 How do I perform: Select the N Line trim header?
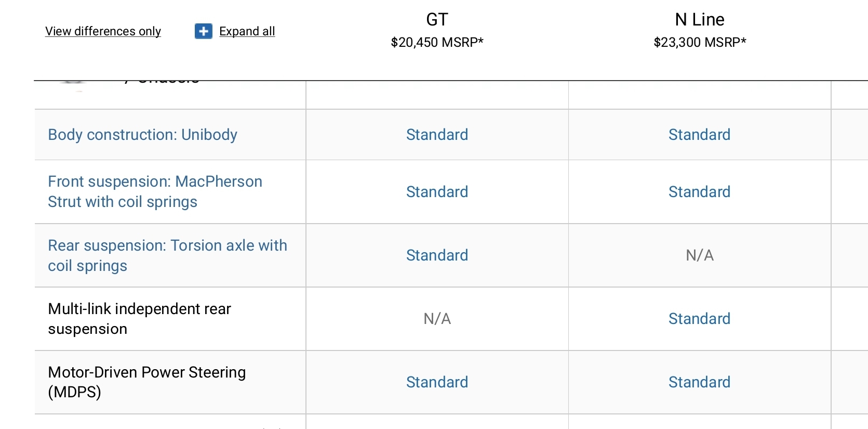click(x=699, y=20)
